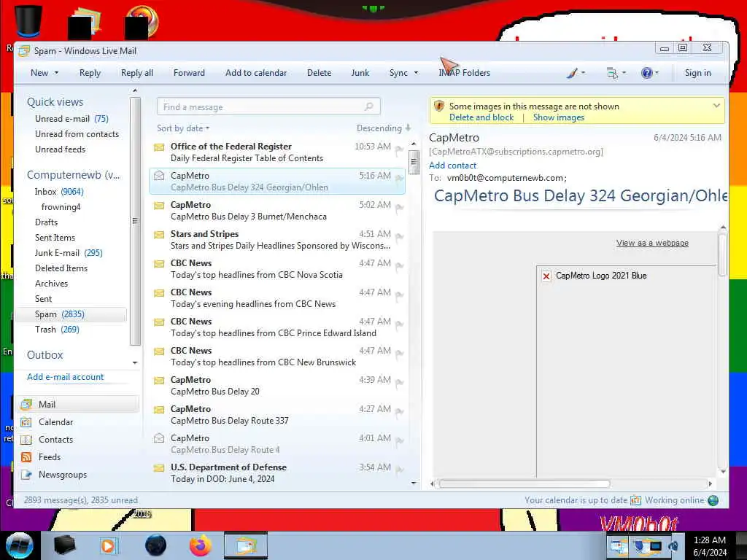Click Delete in the toolbar
Viewport: 747px width, 560px height.
click(320, 73)
